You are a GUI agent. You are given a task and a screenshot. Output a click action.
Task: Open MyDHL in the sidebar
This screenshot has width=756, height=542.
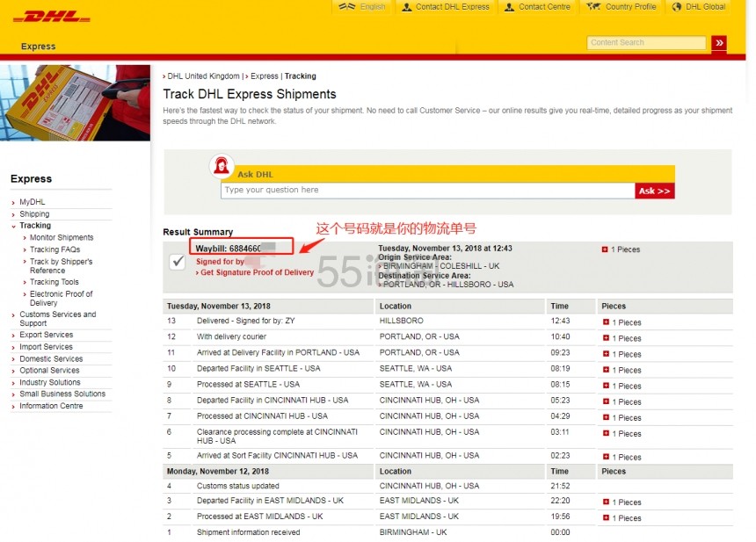pos(33,202)
